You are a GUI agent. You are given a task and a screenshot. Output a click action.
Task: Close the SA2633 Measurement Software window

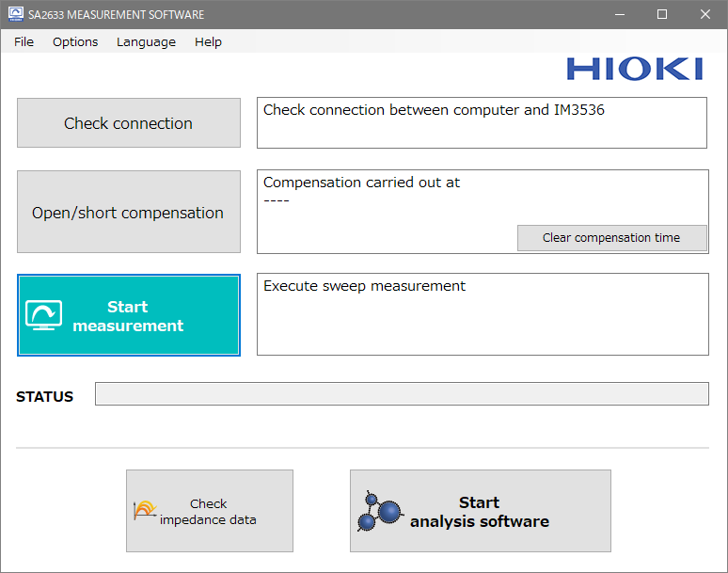[x=705, y=14]
